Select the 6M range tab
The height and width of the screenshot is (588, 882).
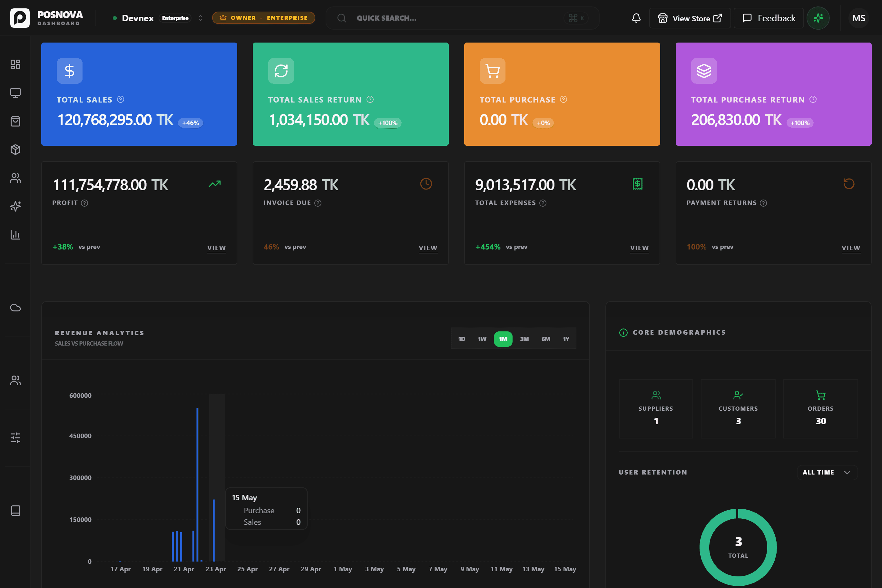click(x=546, y=339)
